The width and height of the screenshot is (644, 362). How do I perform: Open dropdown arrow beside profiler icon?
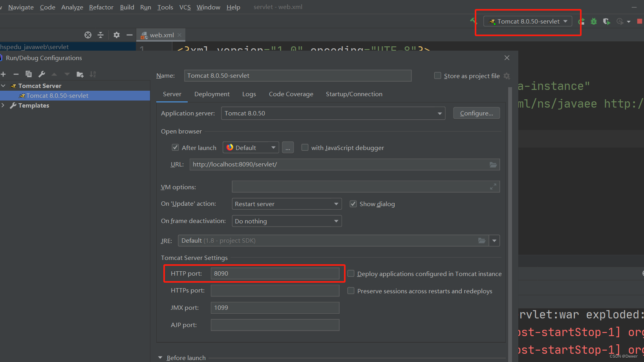coord(629,22)
